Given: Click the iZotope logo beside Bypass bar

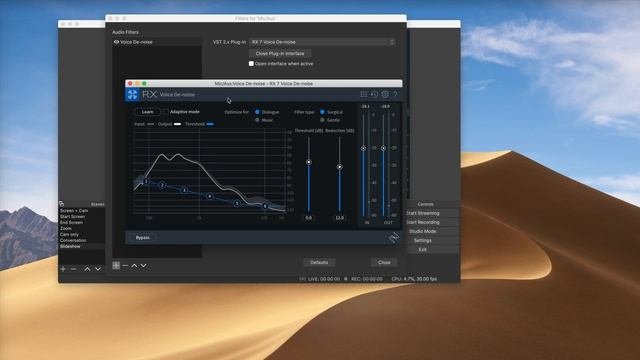Looking at the screenshot, I should point(393,238).
